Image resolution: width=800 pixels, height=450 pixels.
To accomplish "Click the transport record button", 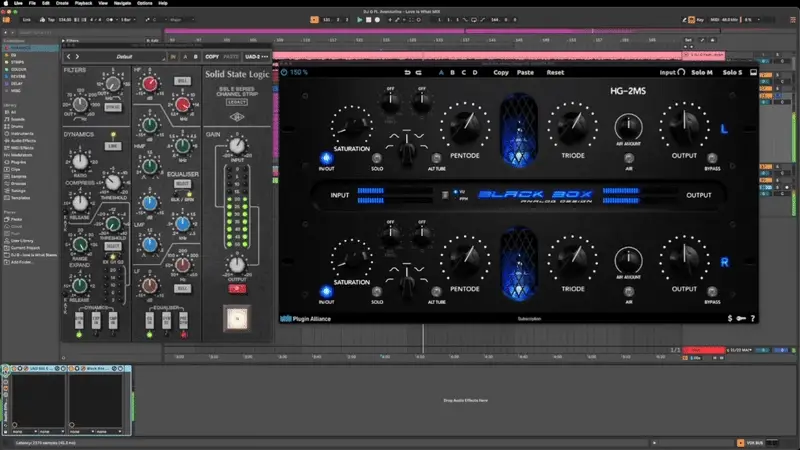I will point(377,20).
